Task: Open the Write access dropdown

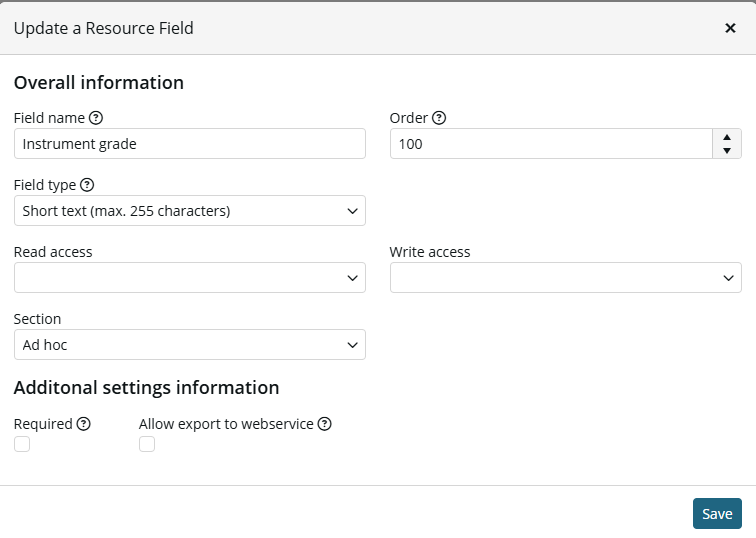Action: point(566,278)
